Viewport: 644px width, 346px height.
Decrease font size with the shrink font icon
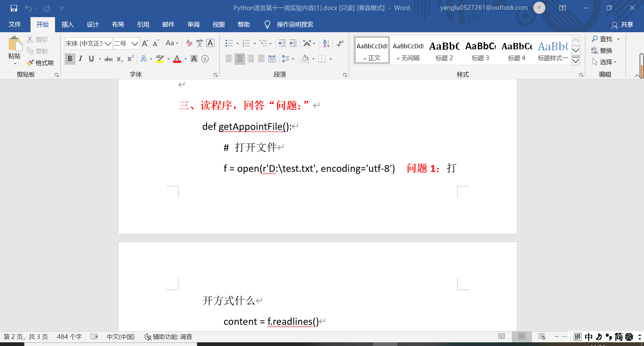156,43
